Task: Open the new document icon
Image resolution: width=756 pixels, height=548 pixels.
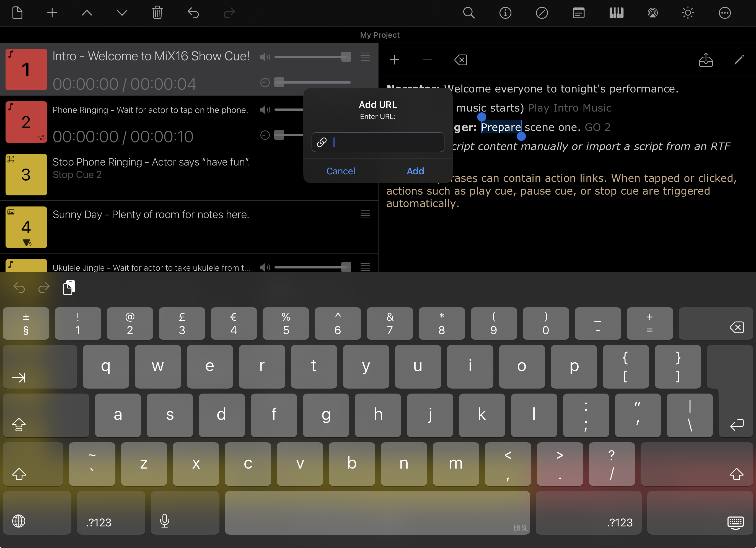Action: point(17,13)
